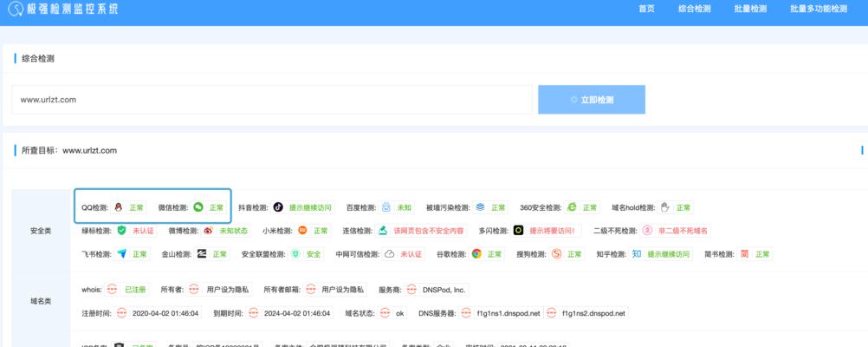Open the 批量多功能检测 menu item

818,9
